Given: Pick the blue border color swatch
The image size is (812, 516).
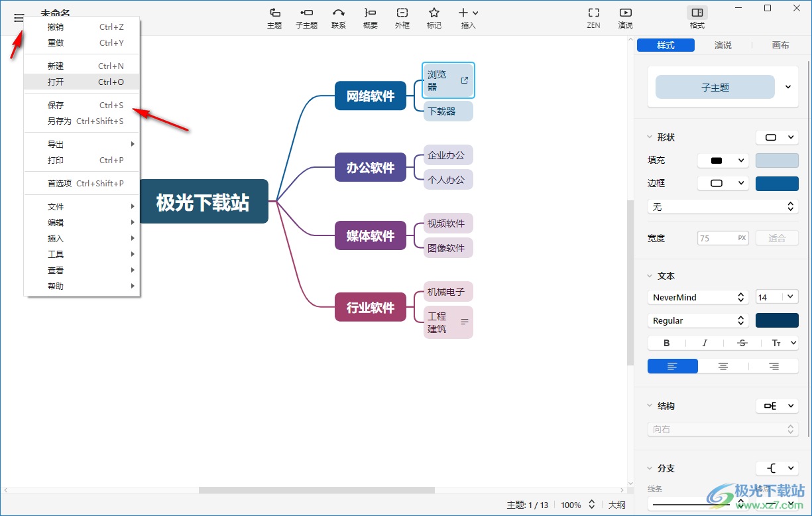Looking at the screenshot, I should coord(777,184).
